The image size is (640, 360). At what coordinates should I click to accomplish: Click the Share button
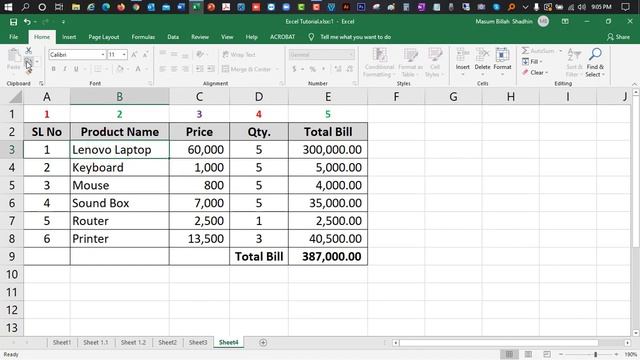tap(618, 37)
